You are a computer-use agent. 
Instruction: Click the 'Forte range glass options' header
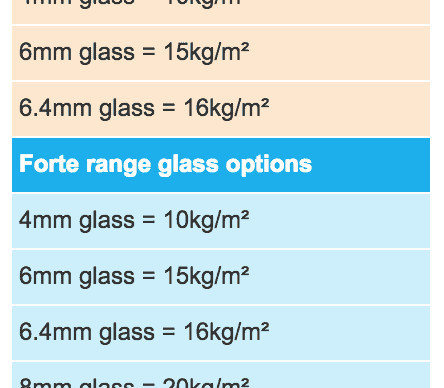(x=221, y=165)
